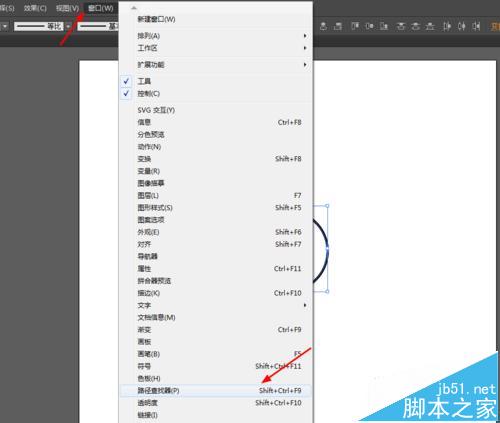Viewport: 500px width, 423px height.
Task: Choose 新建窗口(W) from the menu
Action: (x=216, y=19)
